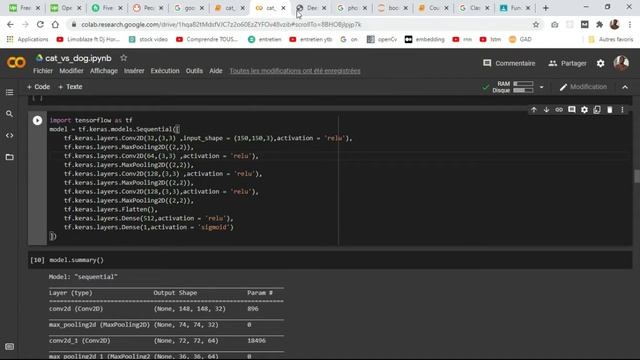Add a comment to the cell

click(x=572, y=110)
